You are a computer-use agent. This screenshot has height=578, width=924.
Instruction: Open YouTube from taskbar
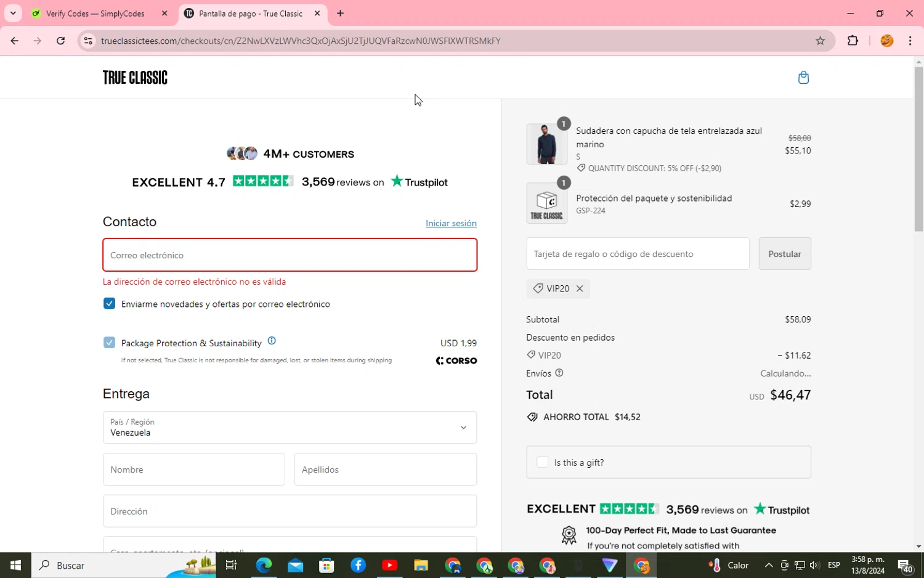click(389, 565)
